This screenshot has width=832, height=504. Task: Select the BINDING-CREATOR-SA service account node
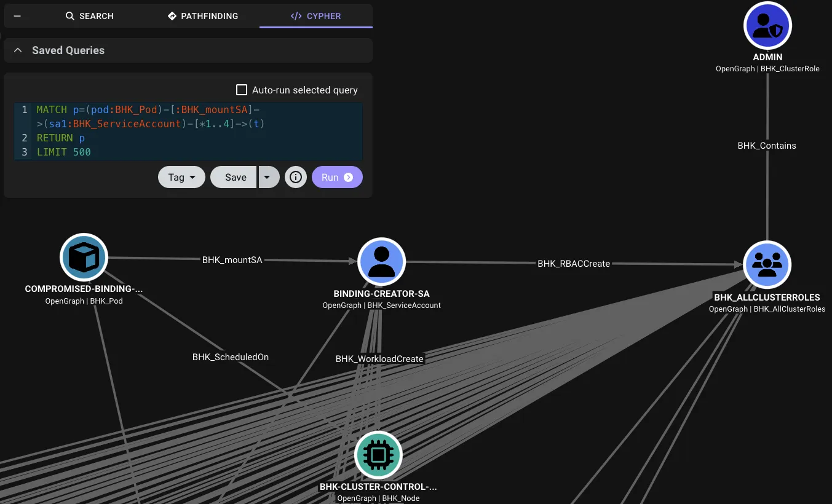tap(381, 262)
